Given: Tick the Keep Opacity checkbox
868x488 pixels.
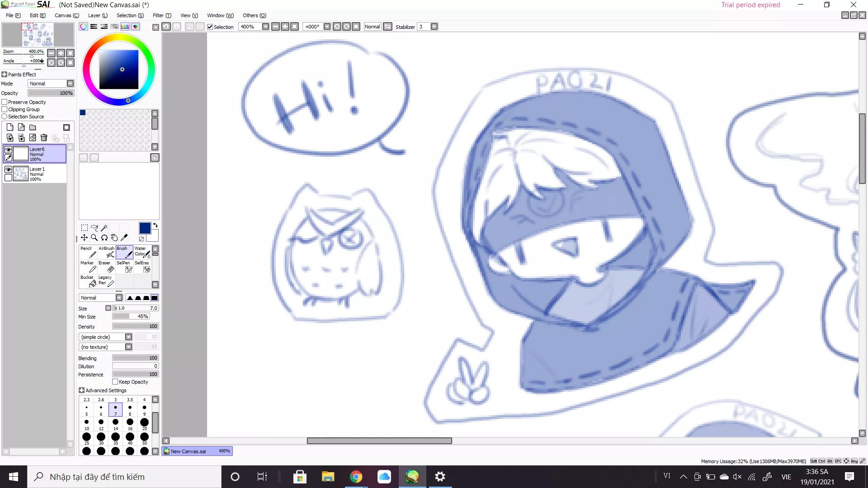Looking at the screenshot, I should click(x=115, y=382).
